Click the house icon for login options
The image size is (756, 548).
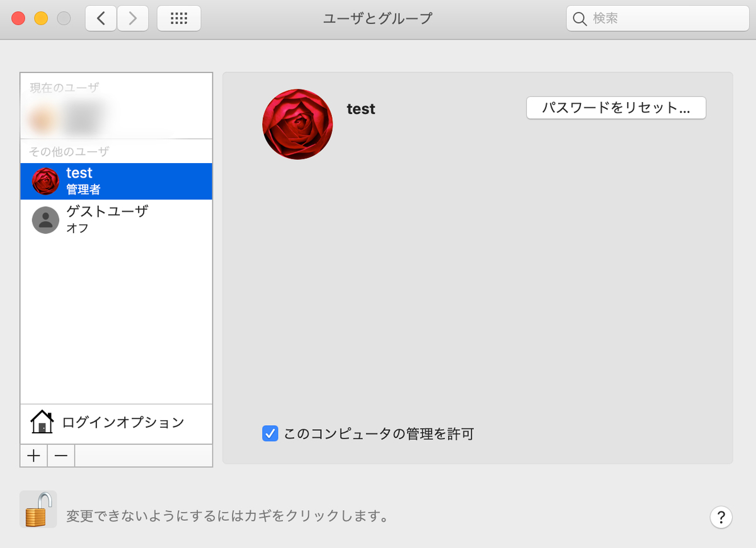point(42,422)
